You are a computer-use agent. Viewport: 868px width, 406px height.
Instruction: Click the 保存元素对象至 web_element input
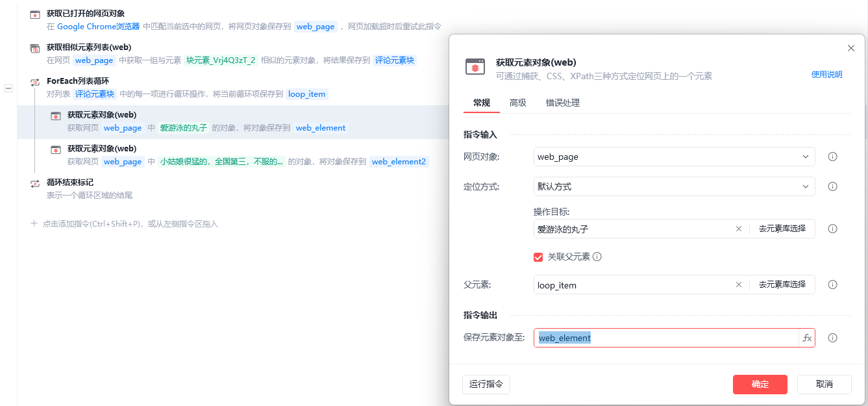666,338
